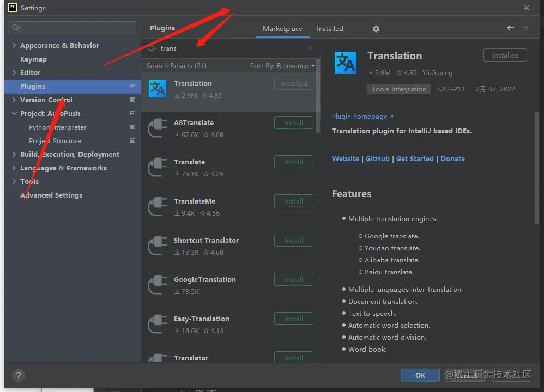Switch to the Installed tab

(x=330, y=29)
